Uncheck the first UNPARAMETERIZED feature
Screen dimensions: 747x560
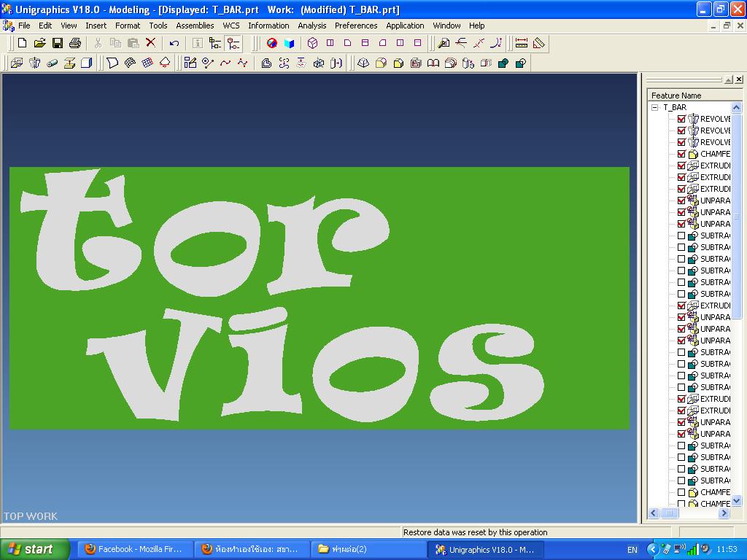coord(681,201)
